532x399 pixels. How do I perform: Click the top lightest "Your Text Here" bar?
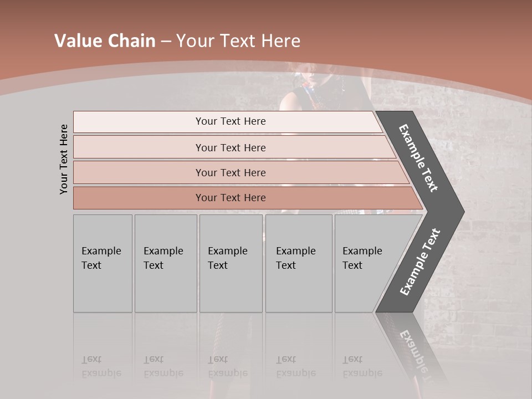point(231,121)
